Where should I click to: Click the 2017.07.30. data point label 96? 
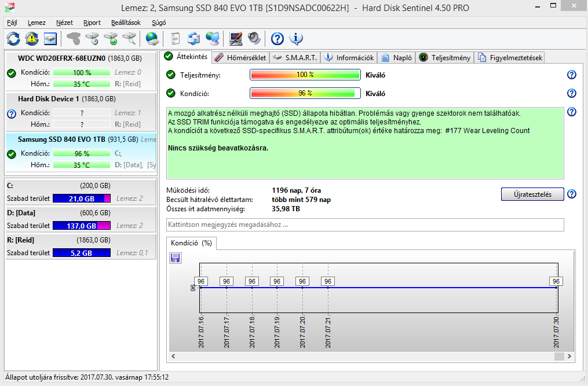[x=556, y=281]
